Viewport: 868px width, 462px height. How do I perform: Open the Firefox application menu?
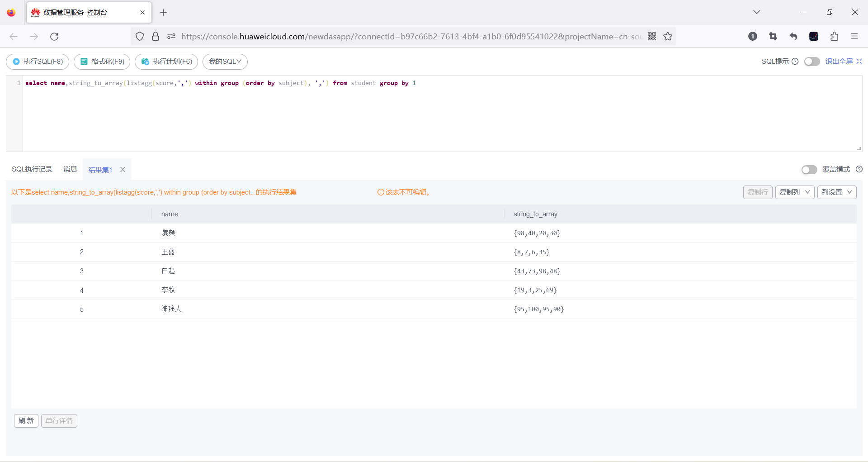click(854, 37)
